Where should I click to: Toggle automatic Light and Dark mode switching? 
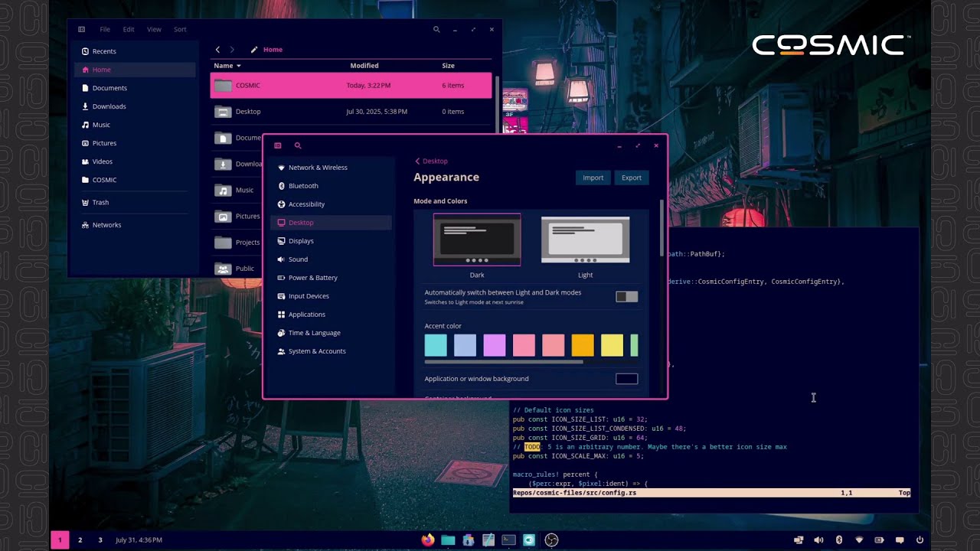[x=626, y=297]
